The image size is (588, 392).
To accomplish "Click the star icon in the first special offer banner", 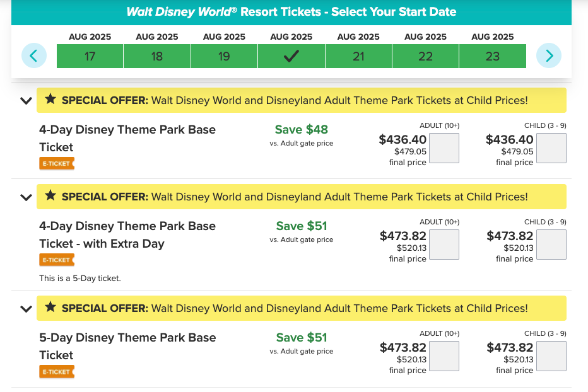I will tap(52, 100).
